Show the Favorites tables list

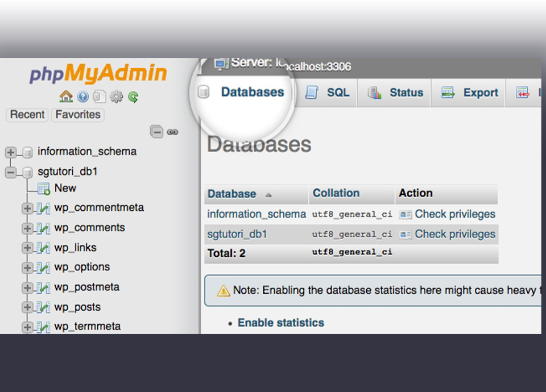[78, 114]
